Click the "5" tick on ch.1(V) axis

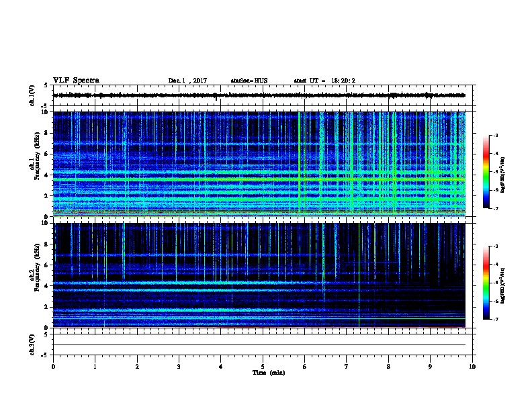tap(46, 85)
